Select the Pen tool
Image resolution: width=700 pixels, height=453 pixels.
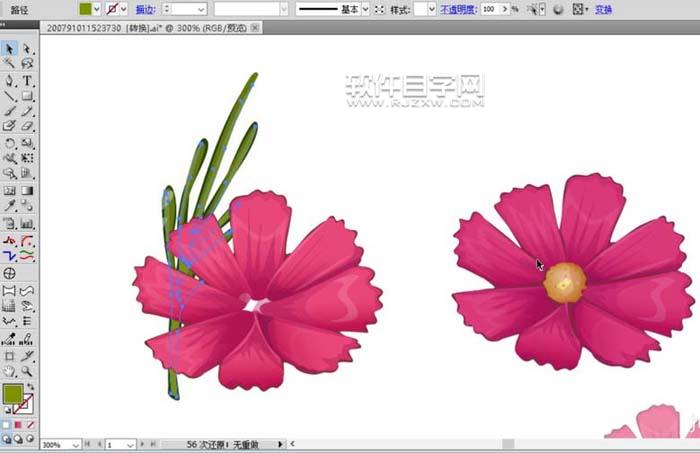tap(9, 80)
